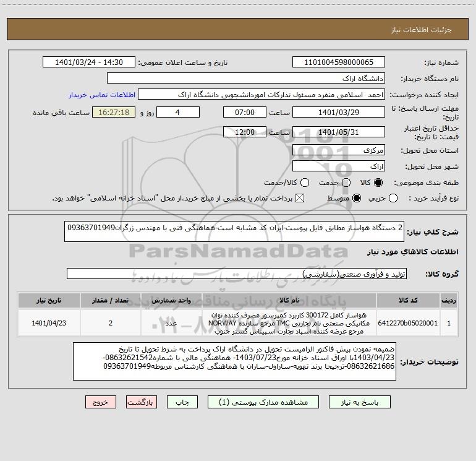Click the شماره نیاز field 1101004598000065
Screen dimensions: 476x461
click(x=339, y=62)
